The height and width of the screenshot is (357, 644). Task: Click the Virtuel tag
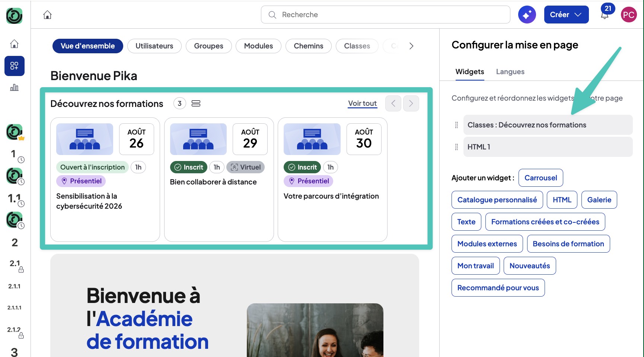click(246, 167)
